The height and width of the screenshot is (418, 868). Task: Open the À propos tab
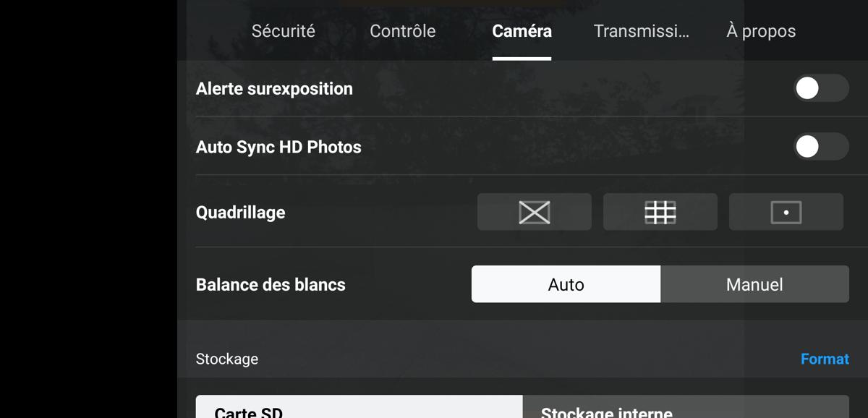pyautogui.click(x=761, y=31)
